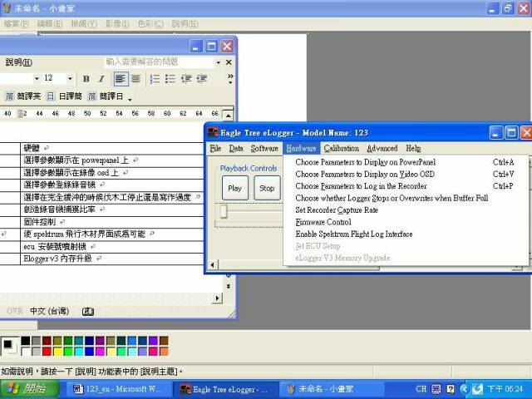Click the 簡譯英 translation button
532x399 pixels.
point(22,96)
